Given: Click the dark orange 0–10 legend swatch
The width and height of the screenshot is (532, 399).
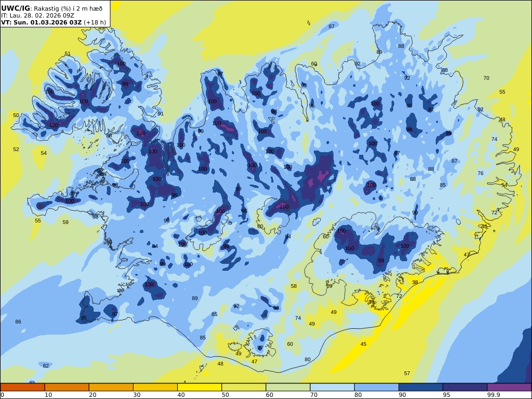Looking at the screenshot, I should [22, 387].
